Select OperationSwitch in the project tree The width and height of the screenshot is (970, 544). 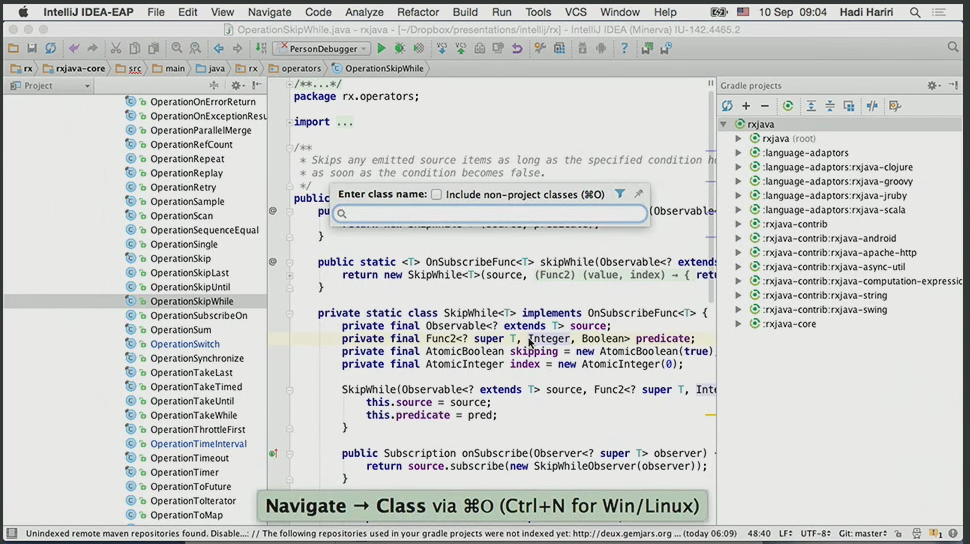tap(184, 344)
